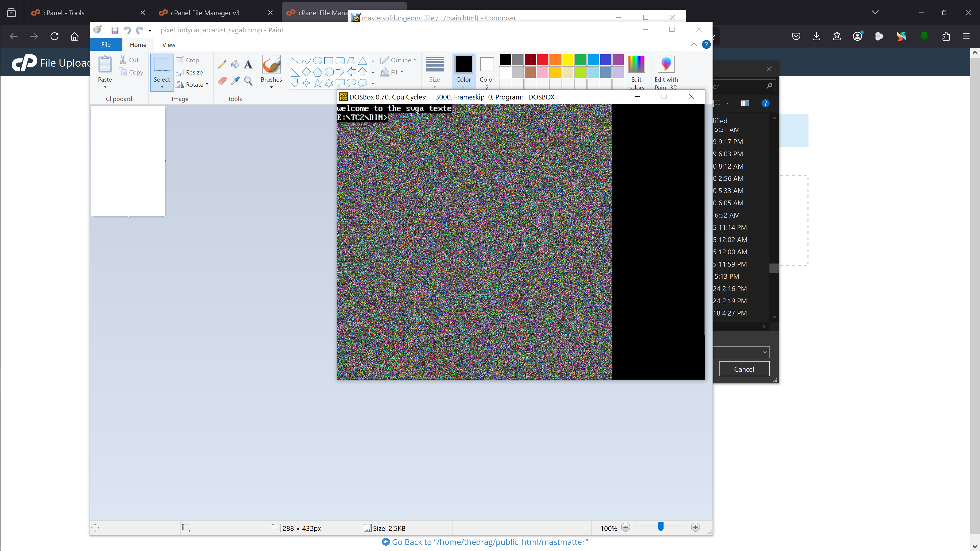Select the Line shape

[295, 60]
